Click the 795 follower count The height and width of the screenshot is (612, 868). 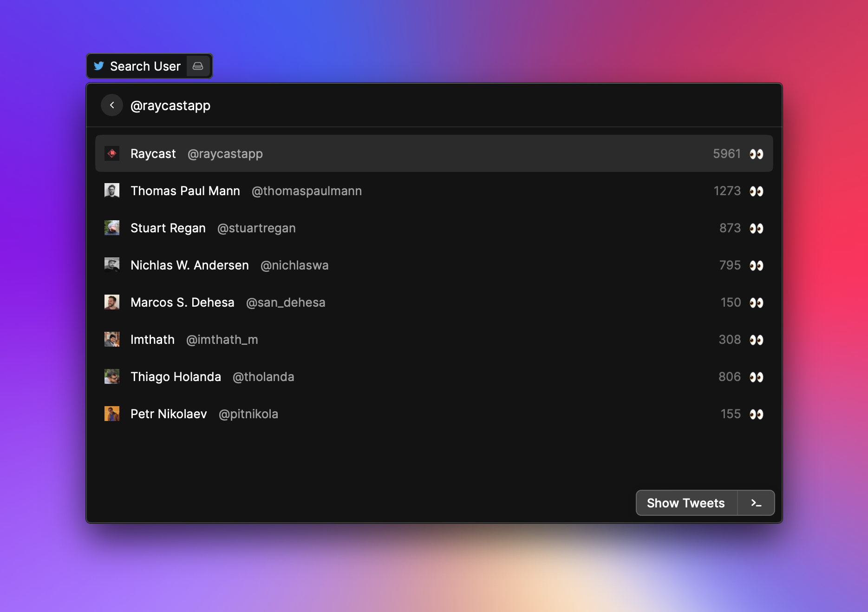click(730, 265)
